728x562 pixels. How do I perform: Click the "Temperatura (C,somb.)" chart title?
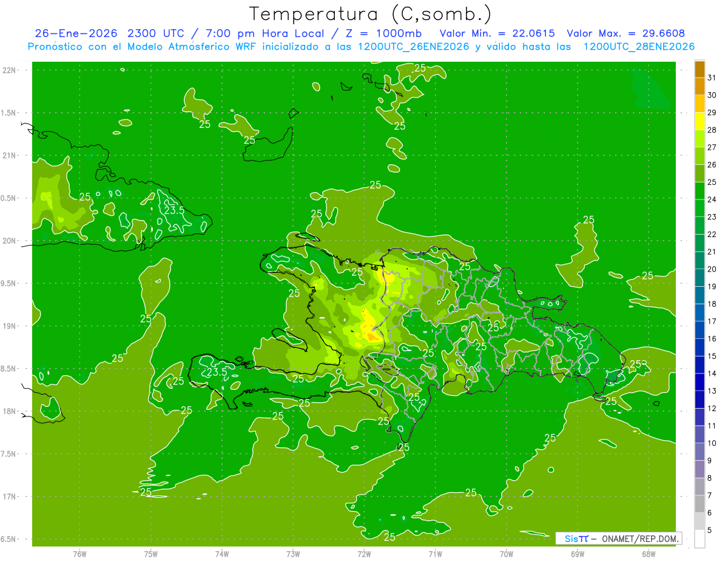pos(371,15)
